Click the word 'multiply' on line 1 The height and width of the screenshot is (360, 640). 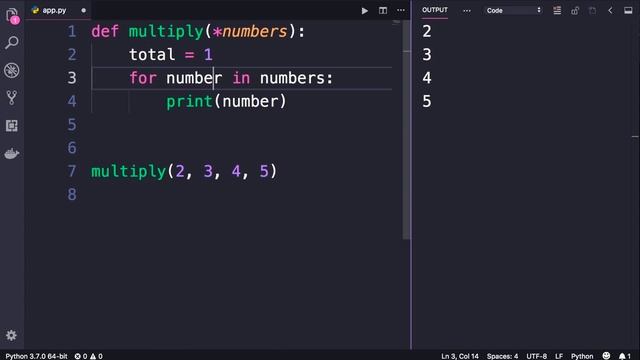point(166,31)
